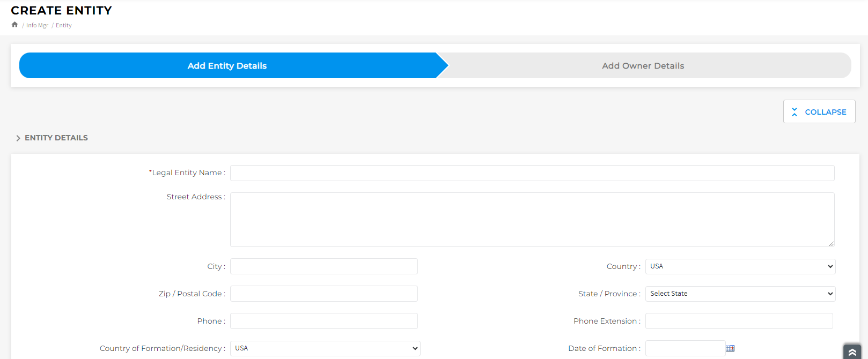
Task: Click the Phone input field
Action: [x=323, y=321]
